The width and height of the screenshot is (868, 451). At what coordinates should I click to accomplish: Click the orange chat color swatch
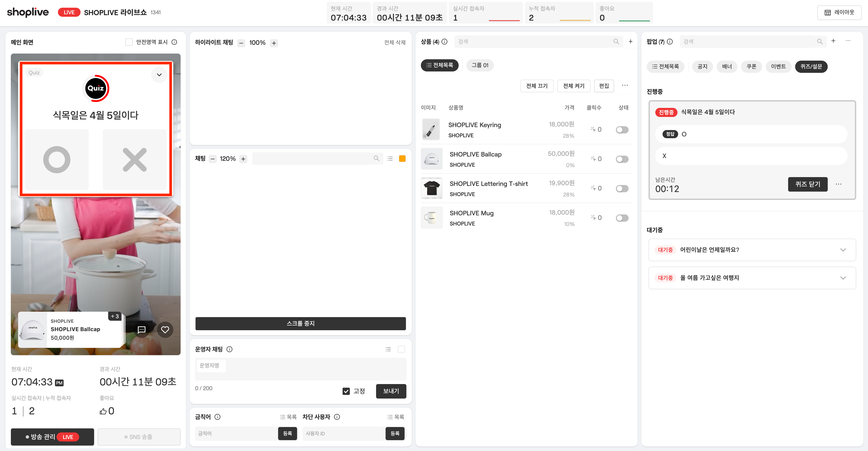[402, 158]
